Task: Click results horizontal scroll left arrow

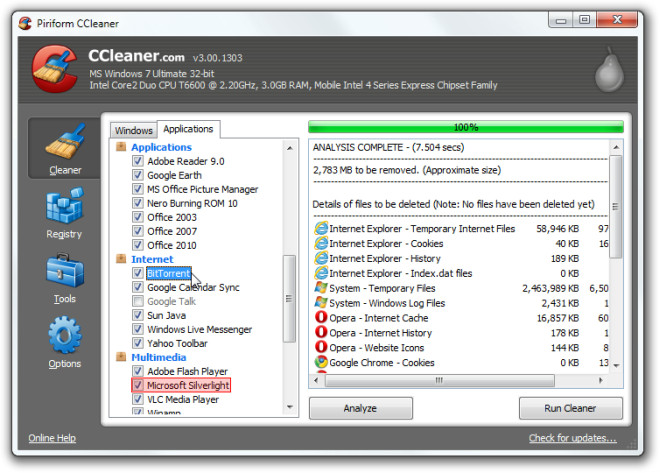Action: (317, 380)
